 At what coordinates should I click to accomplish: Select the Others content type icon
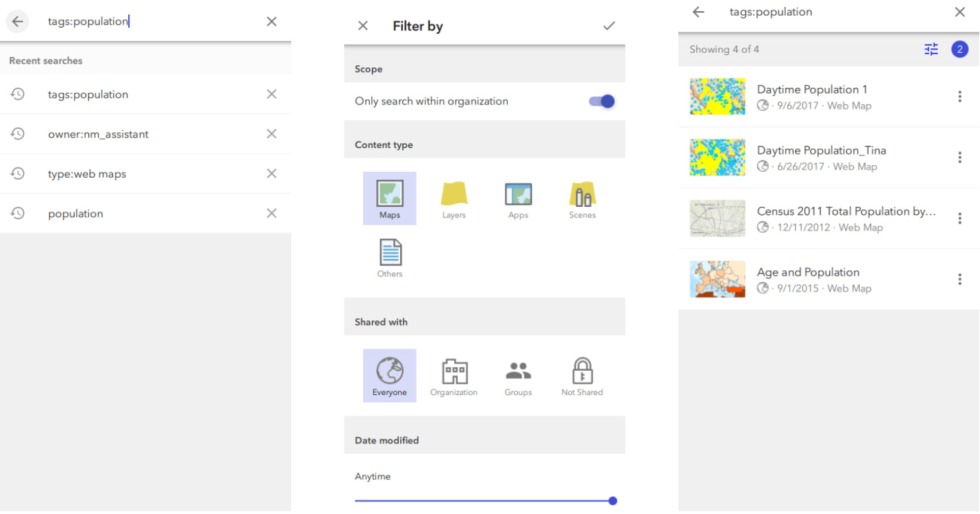(x=390, y=253)
